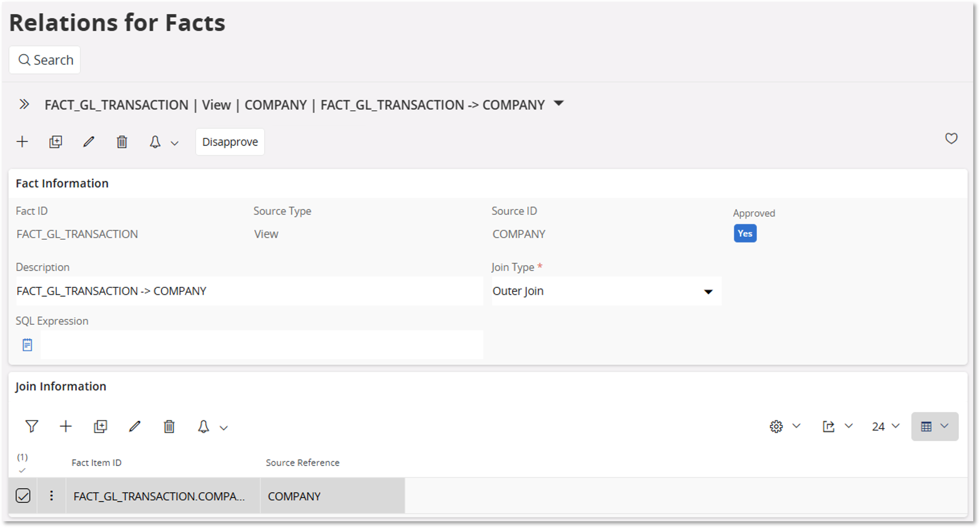Open notifications bell in top toolbar
980x528 pixels.
pyautogui.click(x=155, y=142)
